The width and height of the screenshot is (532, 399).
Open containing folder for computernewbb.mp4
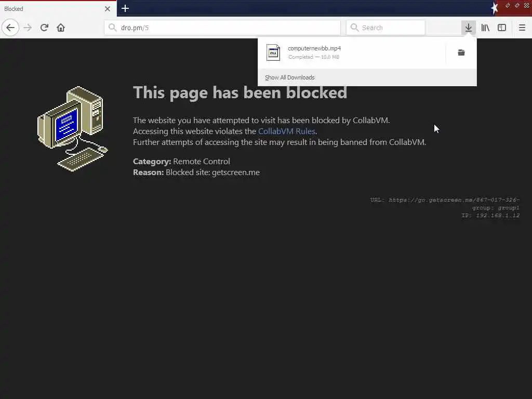tap(461, 52)
